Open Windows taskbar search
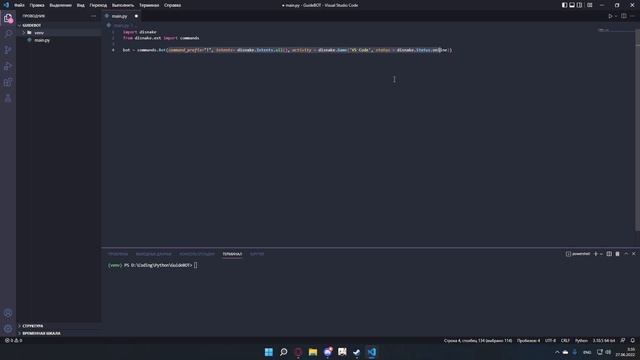This screenshot has width=640, height=360. pos(283,352)
